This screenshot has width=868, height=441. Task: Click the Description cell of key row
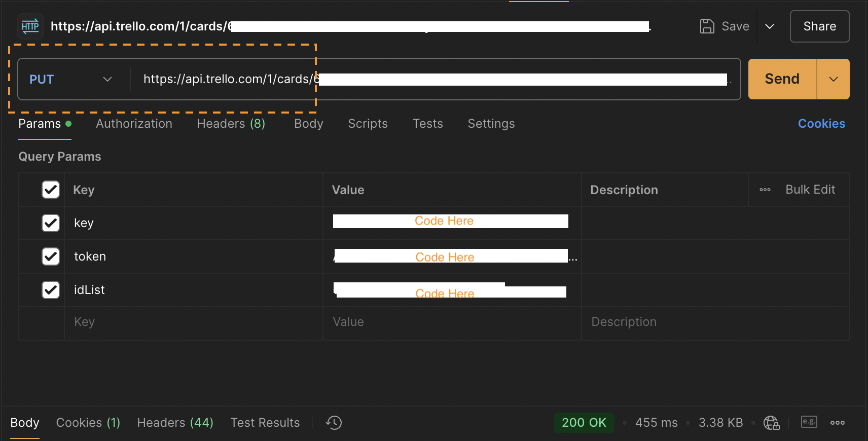point(715,223)
